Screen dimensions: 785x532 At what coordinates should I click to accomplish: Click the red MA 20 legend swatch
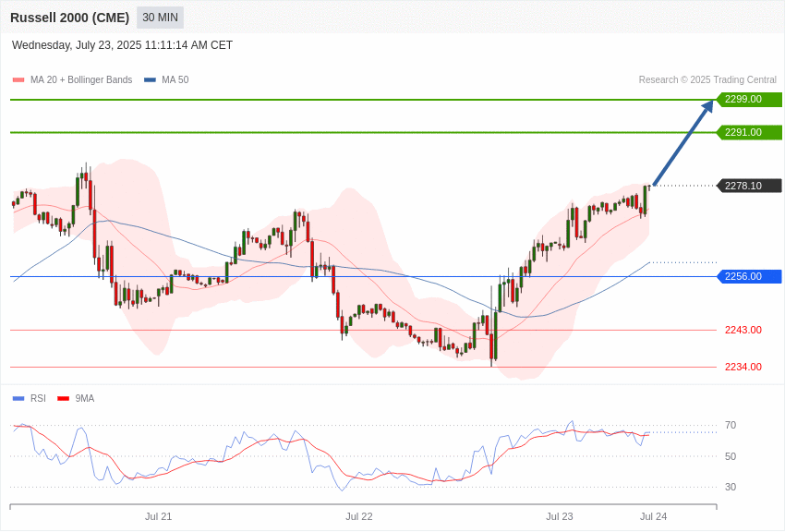(x=18, y=80)
